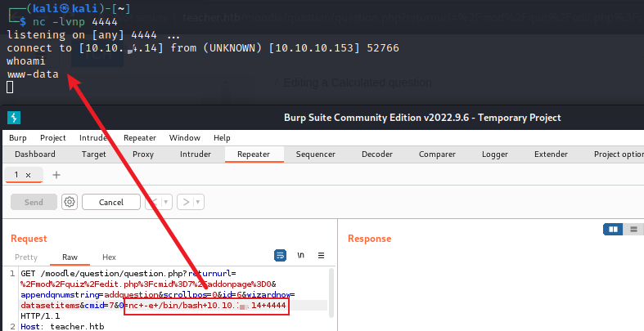Open the Request hamburger options menu
This screenshot has height=331, width=644.
point(321,255)
